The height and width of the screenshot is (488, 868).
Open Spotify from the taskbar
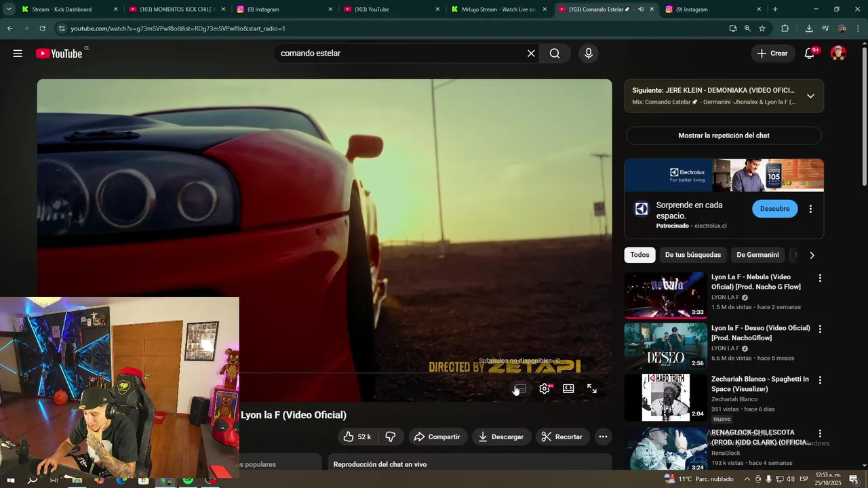click(x=188, y=480)
